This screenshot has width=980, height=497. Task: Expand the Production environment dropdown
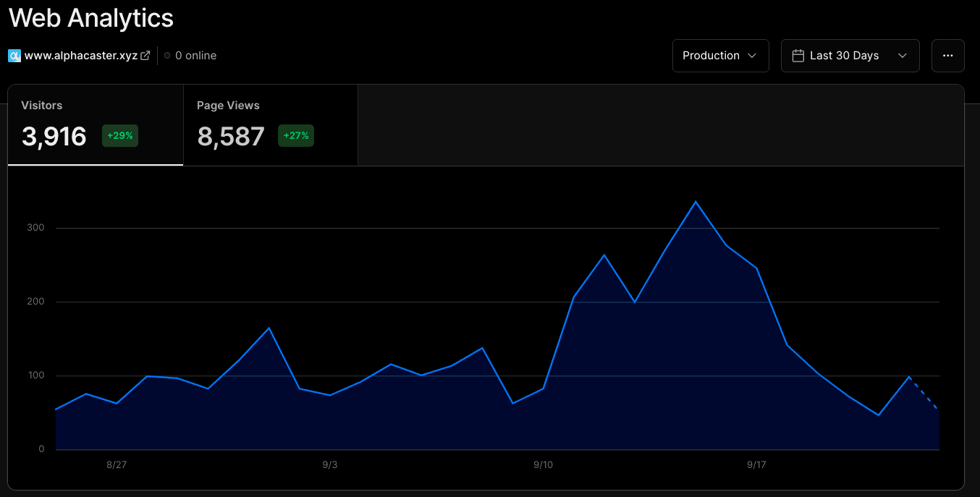click(720, 56)
